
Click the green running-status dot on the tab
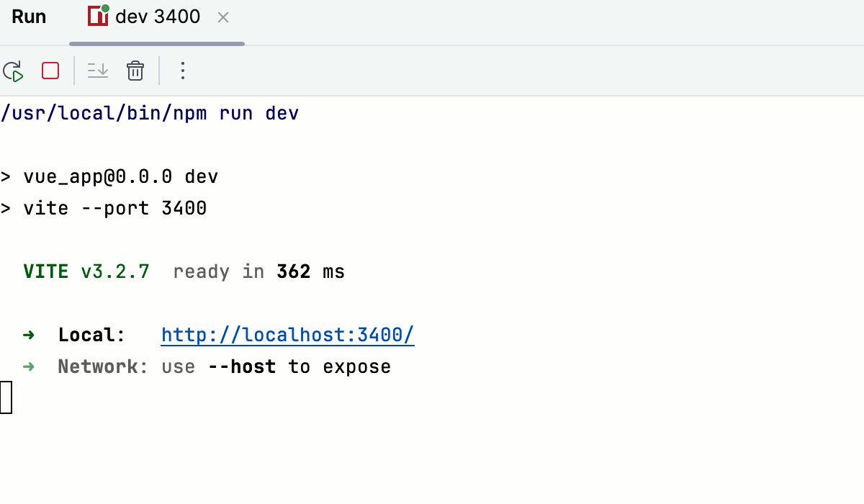(x=105, y=9)
